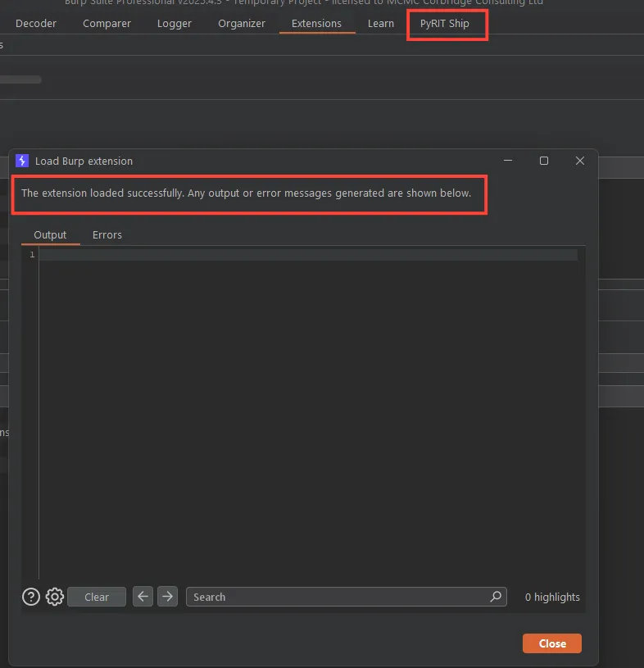Close the Load Burp extension dialog with Close button
The image size is (644, 668).
pyautogui.click(x=552, y=643)
